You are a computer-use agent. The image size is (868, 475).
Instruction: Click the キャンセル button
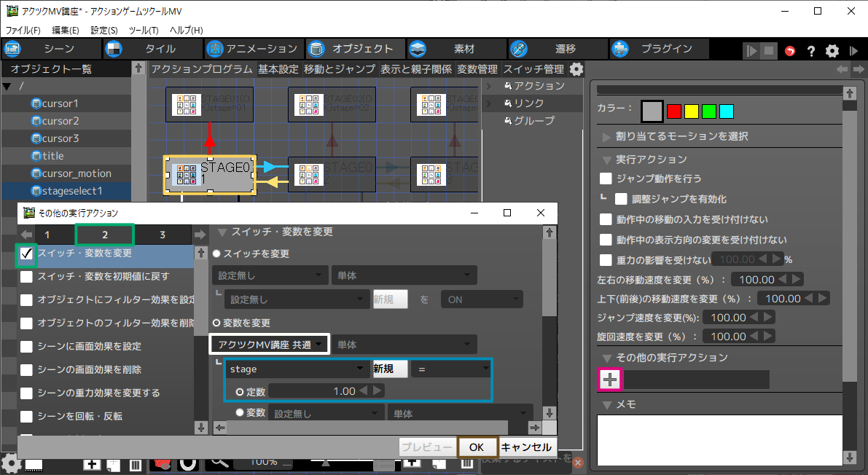tap(527, 447)
